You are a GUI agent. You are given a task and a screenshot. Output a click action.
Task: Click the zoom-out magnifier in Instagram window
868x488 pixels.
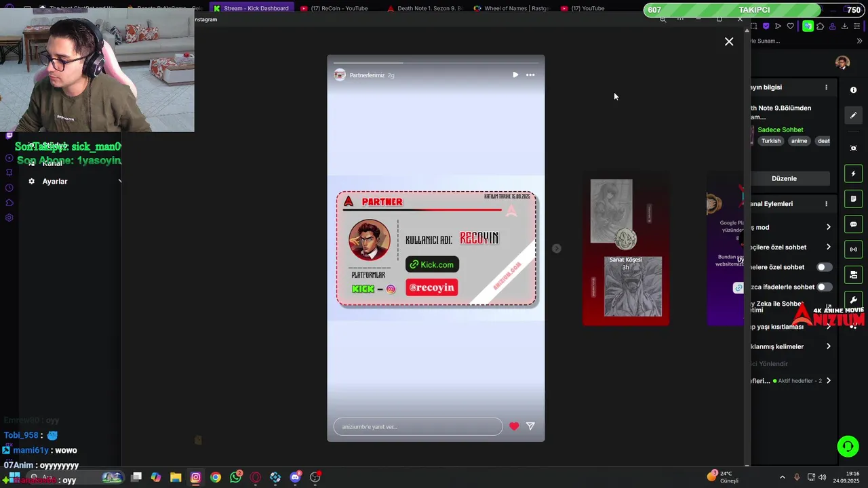[663, 19]
